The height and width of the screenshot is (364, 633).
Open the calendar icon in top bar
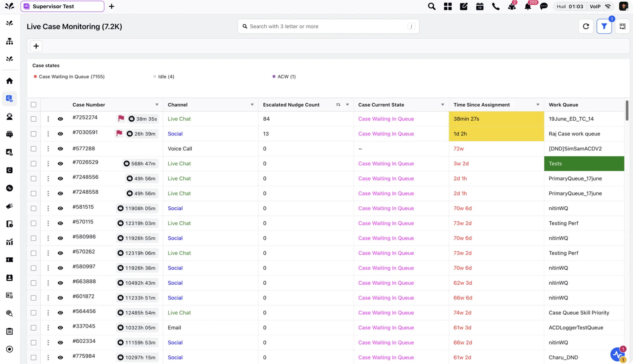[x=480, y=6]
